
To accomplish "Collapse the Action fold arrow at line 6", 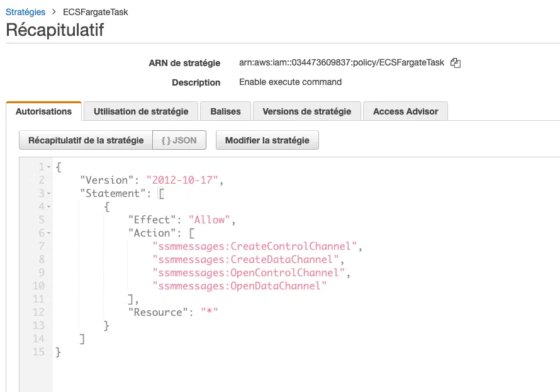I will (x=49, y=233).
